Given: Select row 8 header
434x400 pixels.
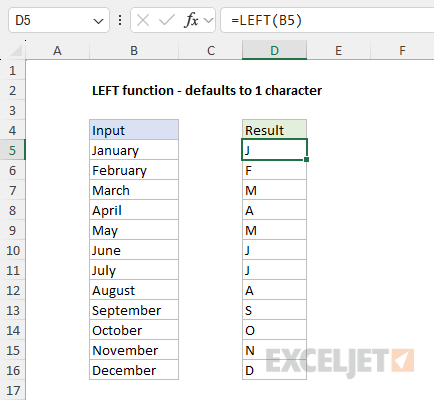Looking at the screenshot, I should tap(13, 210).
